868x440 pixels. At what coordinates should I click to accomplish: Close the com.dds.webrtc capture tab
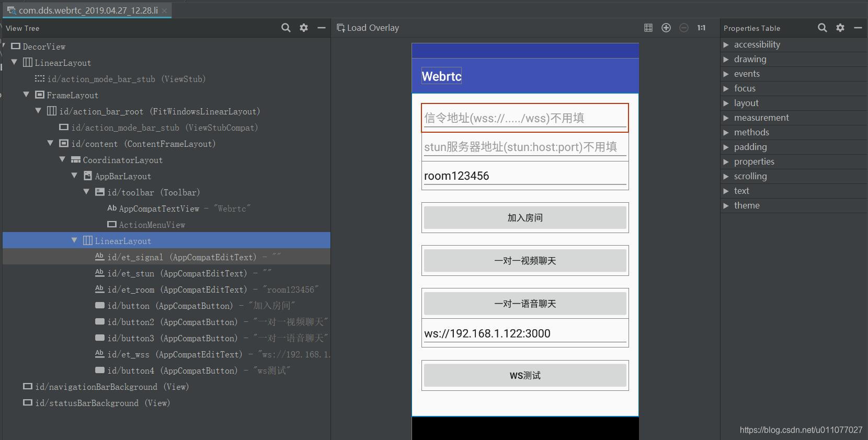164,10
